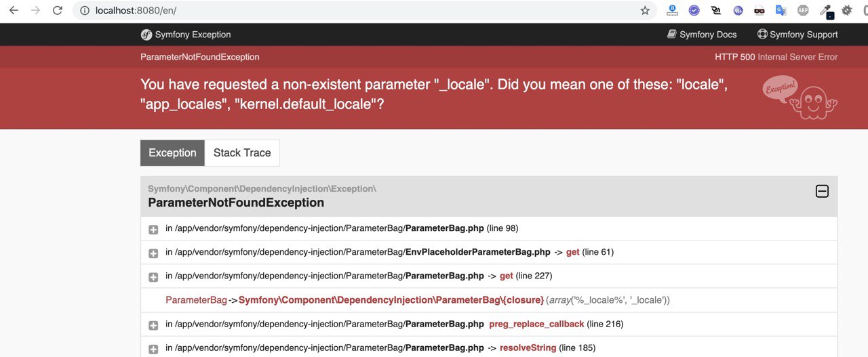Screen dimensions: 868x357
Task: Open the Google Translate extension icon
Action: 781,11
